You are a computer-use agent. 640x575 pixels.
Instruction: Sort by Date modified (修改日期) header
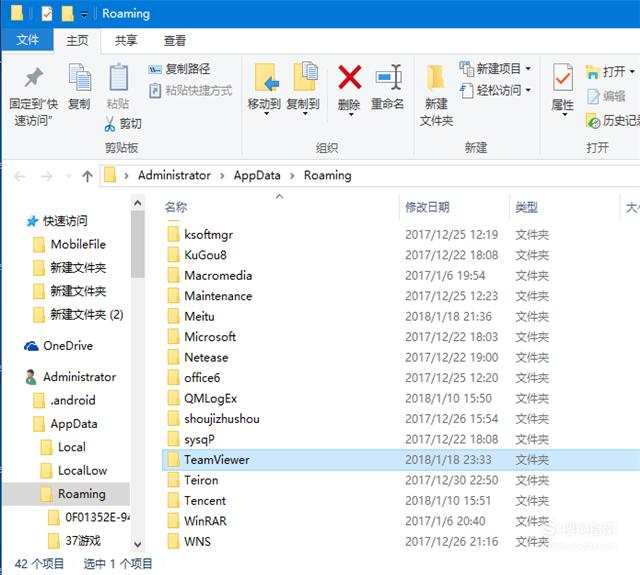[427, 207]
